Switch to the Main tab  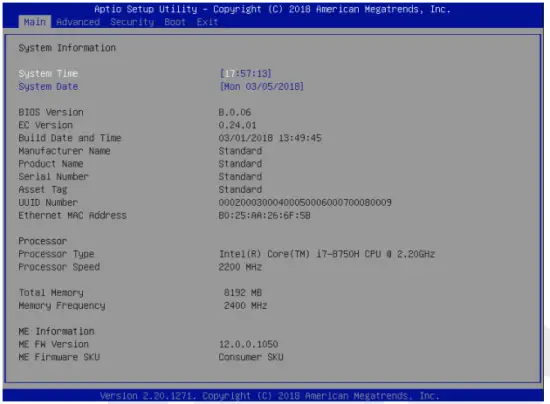tap(35, 22)
